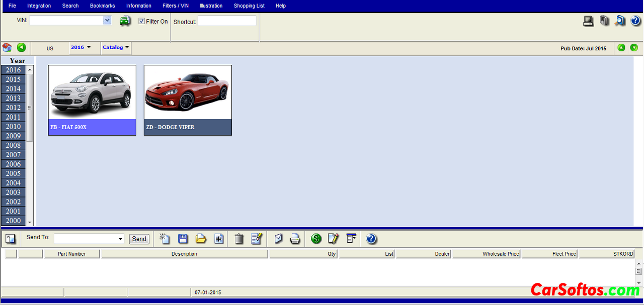Viewport: 644px width, 305px height.
Task: Click the green back arrow button
Action: pos(21,48)
